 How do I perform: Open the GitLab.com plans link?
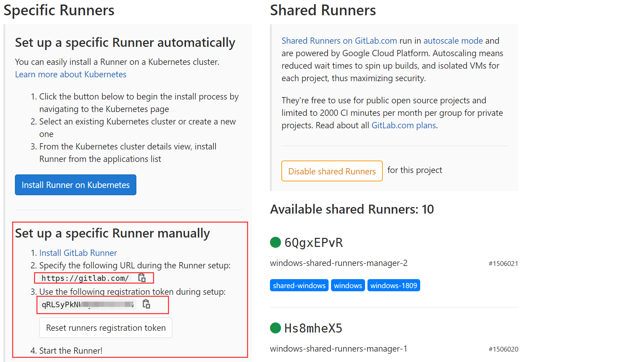[x=404, y=125]
